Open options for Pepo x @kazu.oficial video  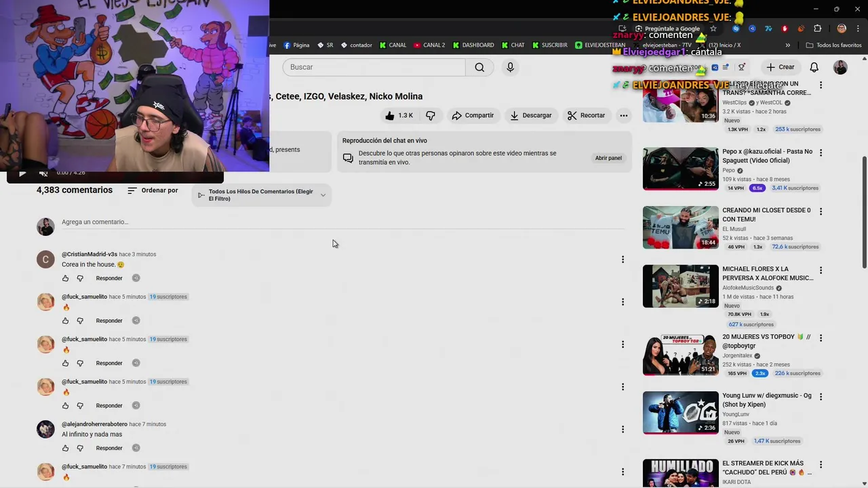pos(821,153)
